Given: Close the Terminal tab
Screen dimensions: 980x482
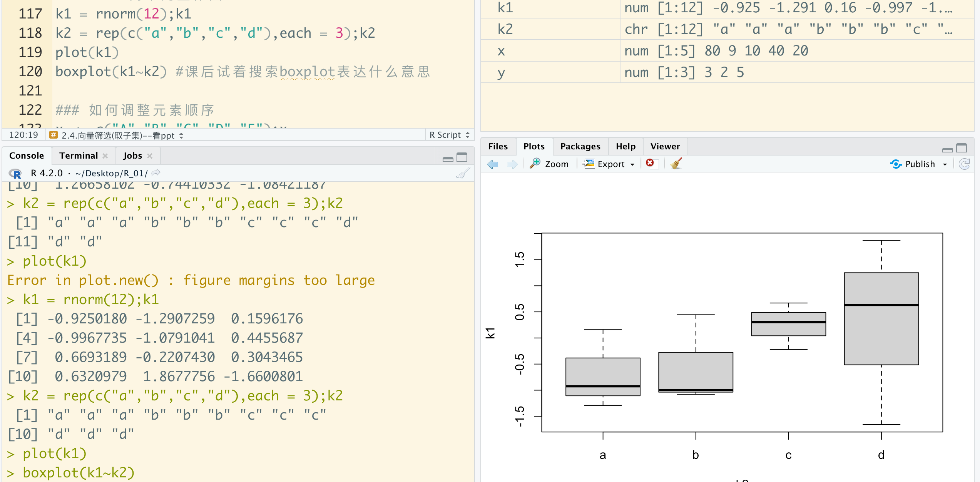Looking at the screenshot, I should point(105,156).
